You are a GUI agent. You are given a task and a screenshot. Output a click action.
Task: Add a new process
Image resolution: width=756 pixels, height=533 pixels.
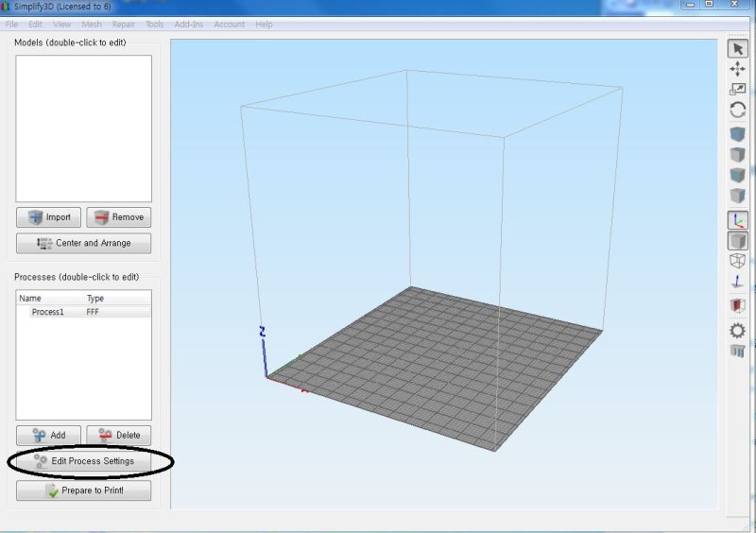(49, 435)
